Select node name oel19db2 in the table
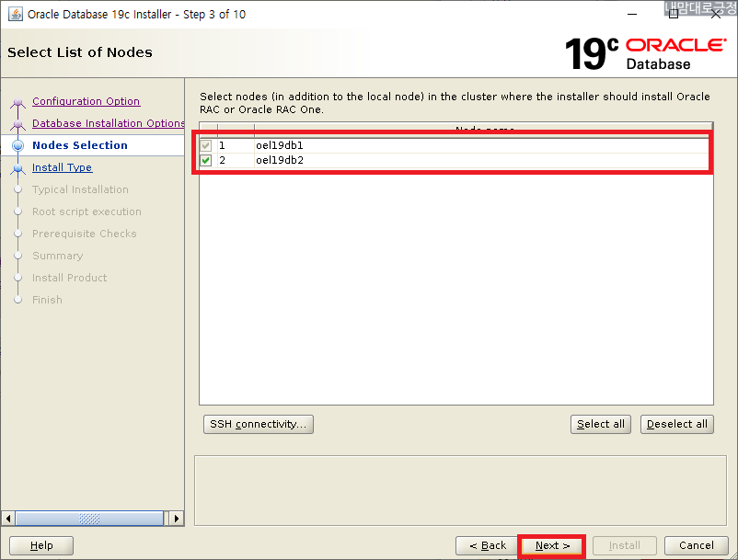 tap(280, 160)
